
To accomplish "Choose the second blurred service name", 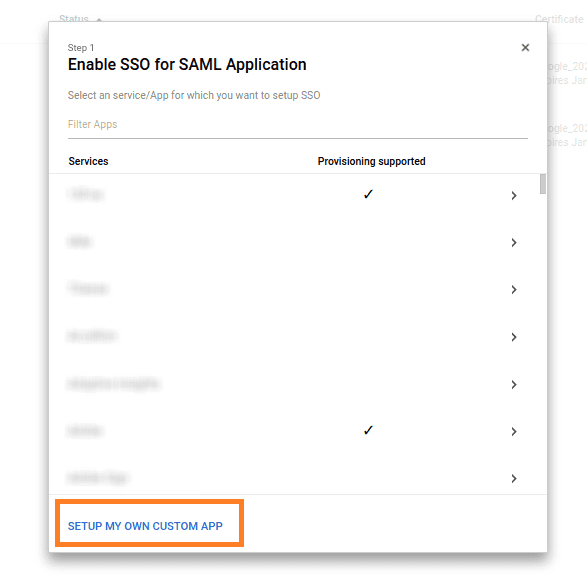I will (x=80, y=241).
